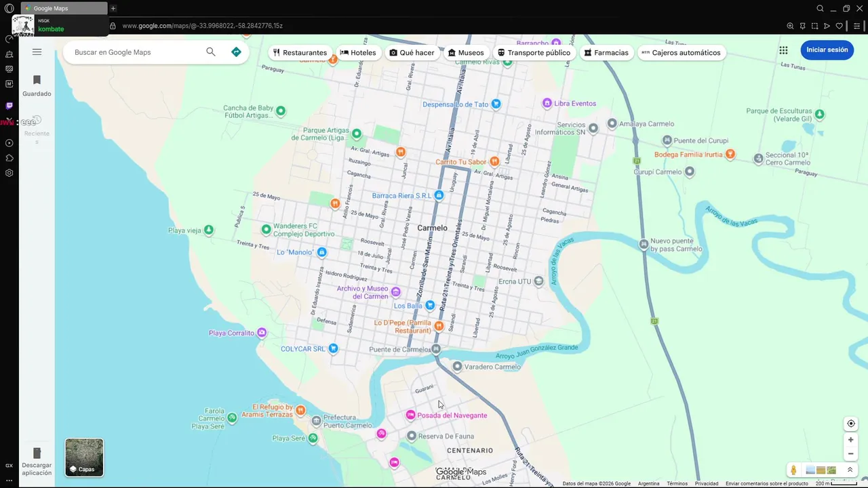Click Varadero Carmelo pin
Image resolution: width=868 pixels, height=488 pixels.
458,367
